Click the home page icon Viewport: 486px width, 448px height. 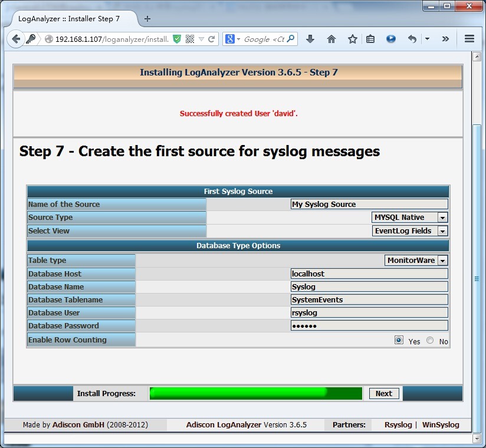point(331,39)
